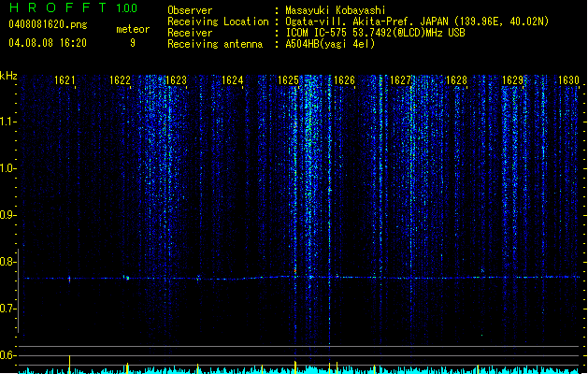Click the Receiving antenna label
The width and height of the screenshot is (588, 374).
[215, 44]
